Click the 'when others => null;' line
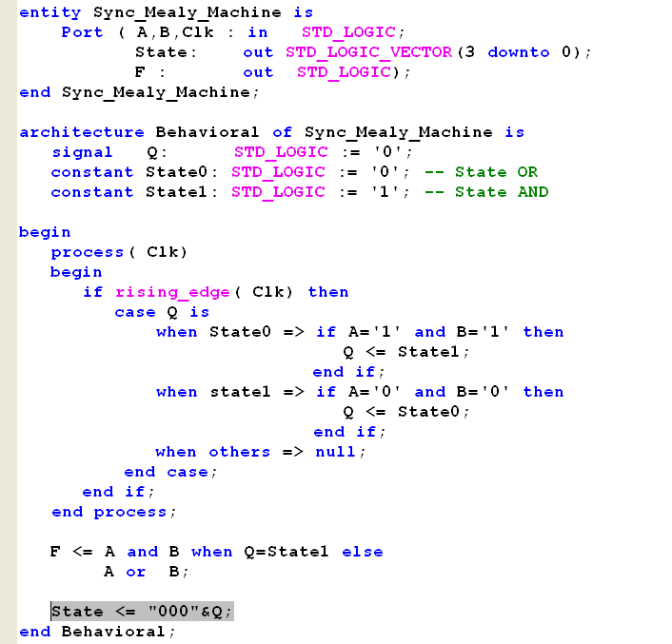672x644 pixels. (260, 452)
